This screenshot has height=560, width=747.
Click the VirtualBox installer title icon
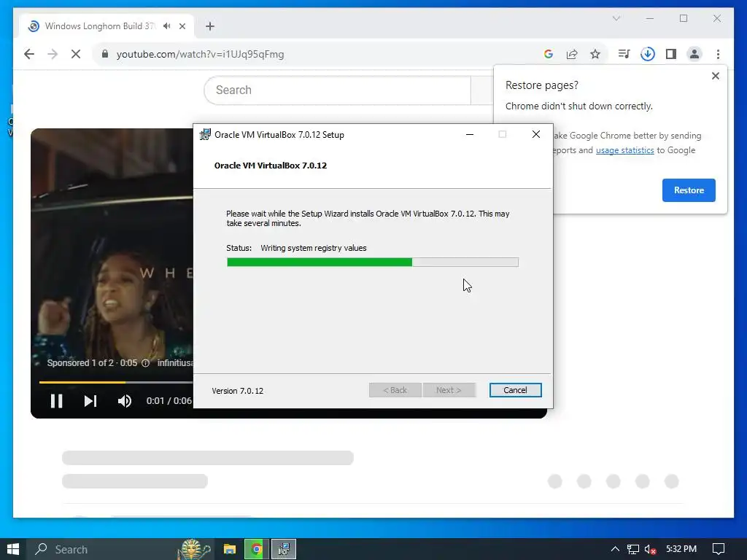(x=205, y=135)
